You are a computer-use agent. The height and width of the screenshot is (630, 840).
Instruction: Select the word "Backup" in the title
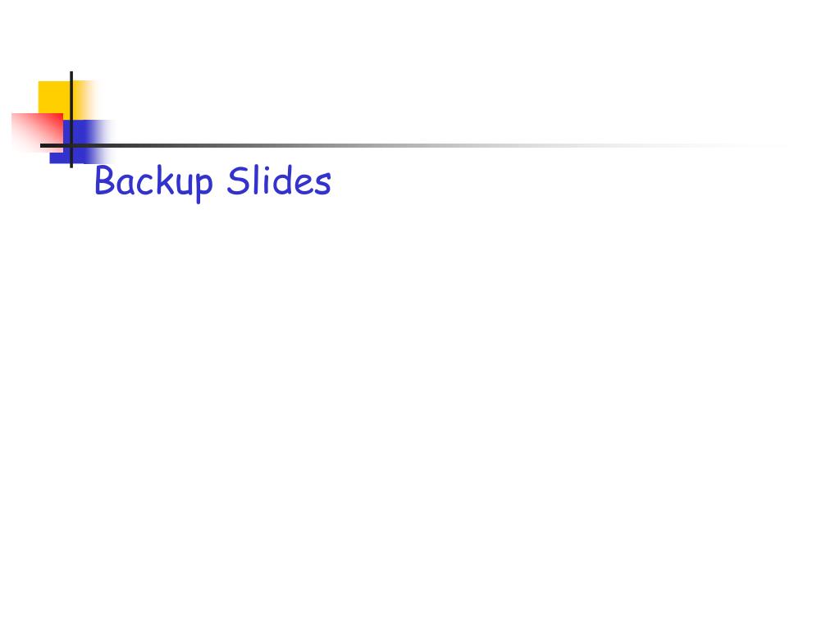click(153, 183)
